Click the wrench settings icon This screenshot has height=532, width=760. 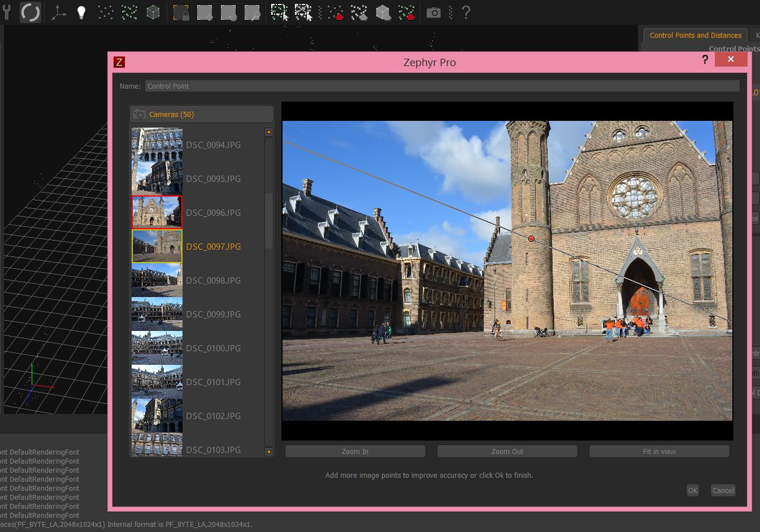tap(7, 12)
